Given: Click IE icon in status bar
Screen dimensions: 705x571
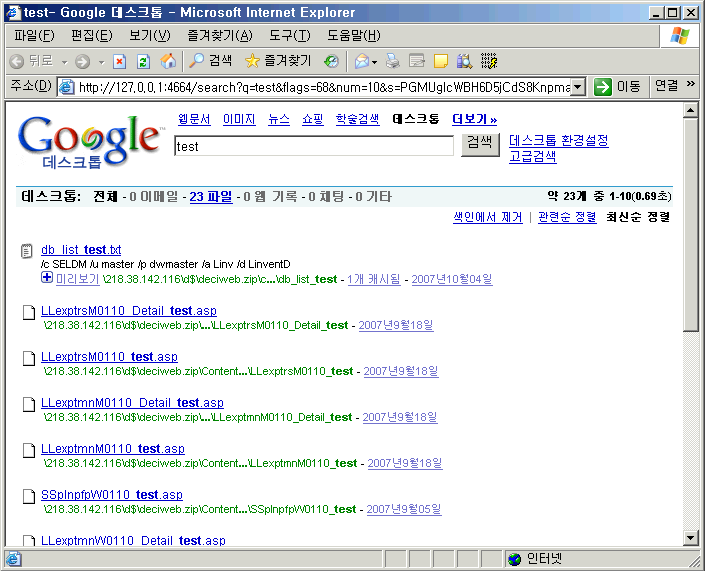Looking at the screenshot, I should pos(13,558).
